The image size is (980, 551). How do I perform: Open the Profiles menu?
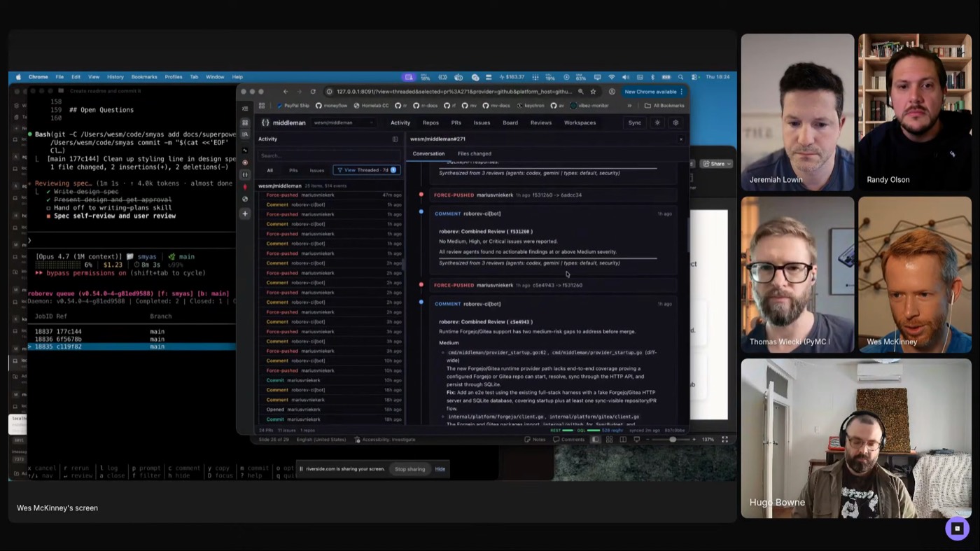(x=174, y=77)
